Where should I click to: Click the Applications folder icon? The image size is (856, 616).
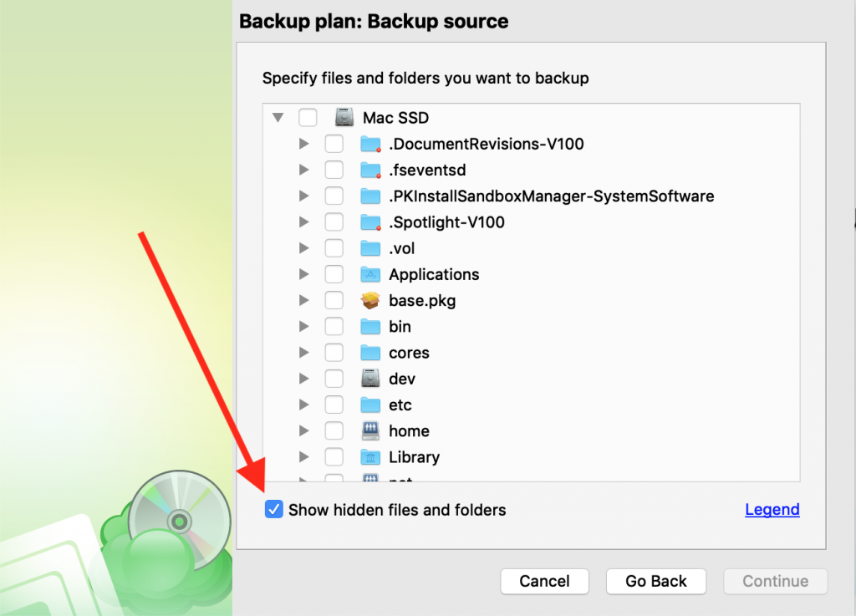point(370,274)
